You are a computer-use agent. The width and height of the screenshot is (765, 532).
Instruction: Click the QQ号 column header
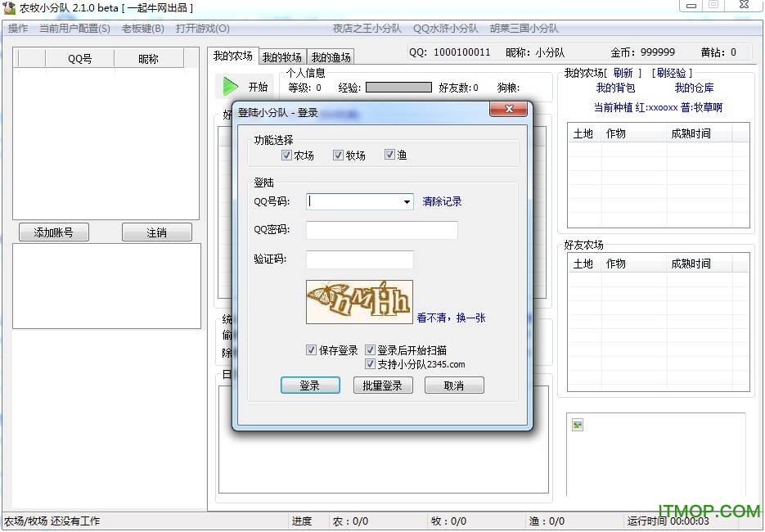tap(79, 59)
